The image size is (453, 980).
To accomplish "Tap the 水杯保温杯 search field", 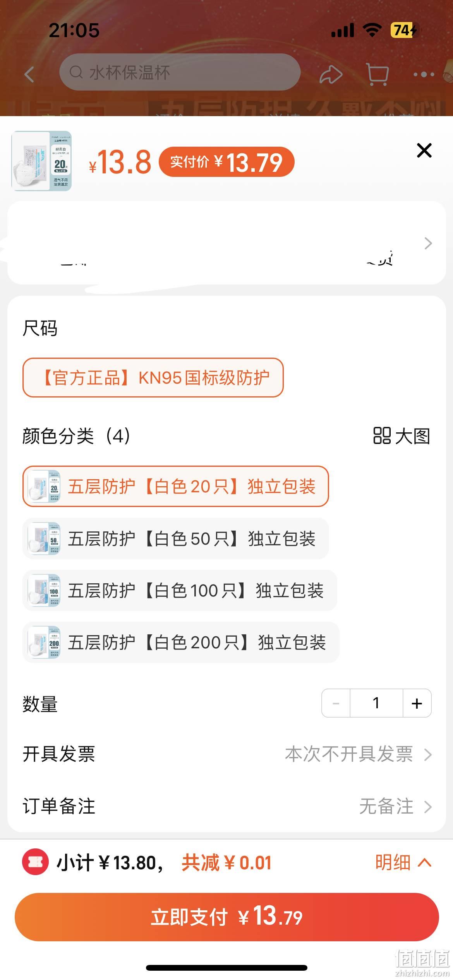I will (180, 72).
